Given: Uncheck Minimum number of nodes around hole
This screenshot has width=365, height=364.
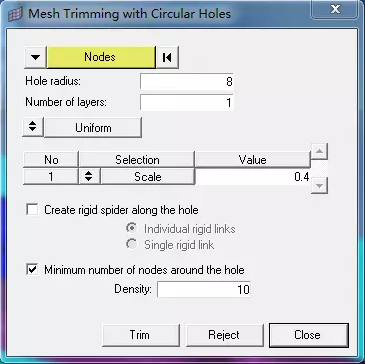Looking at the screenshot, I should (x=32, y=269).
